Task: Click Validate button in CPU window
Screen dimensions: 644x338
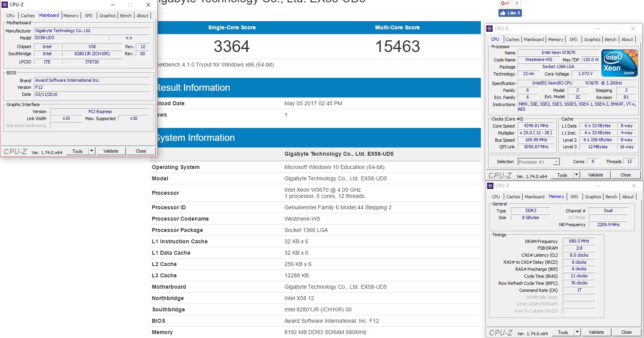Action: tap(595, 175)
